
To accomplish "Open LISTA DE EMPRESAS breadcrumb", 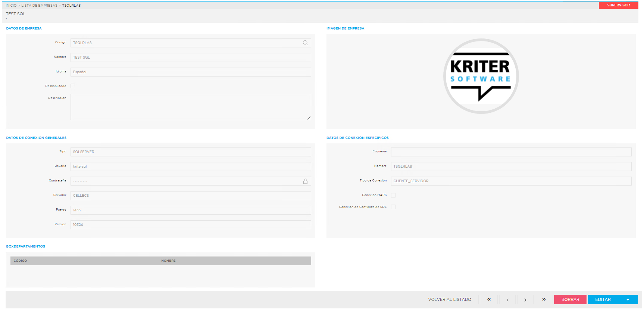I will 39,6.
